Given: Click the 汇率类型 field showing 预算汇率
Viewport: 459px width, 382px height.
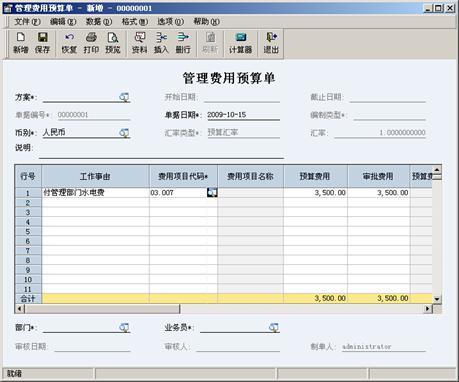Looking at the screenshot, I should tap(243, 133).
